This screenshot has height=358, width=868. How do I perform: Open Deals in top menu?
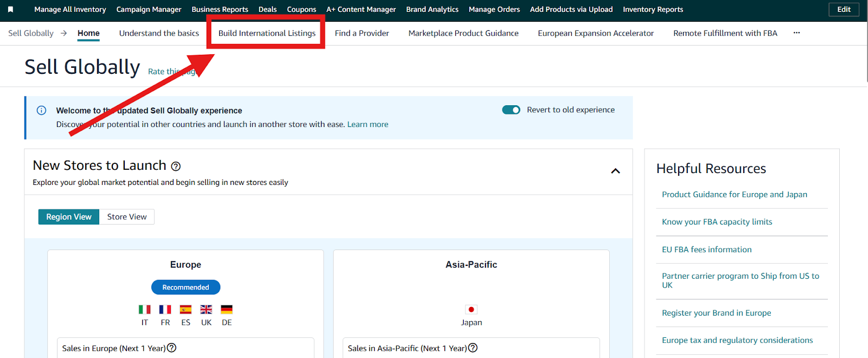267,10
